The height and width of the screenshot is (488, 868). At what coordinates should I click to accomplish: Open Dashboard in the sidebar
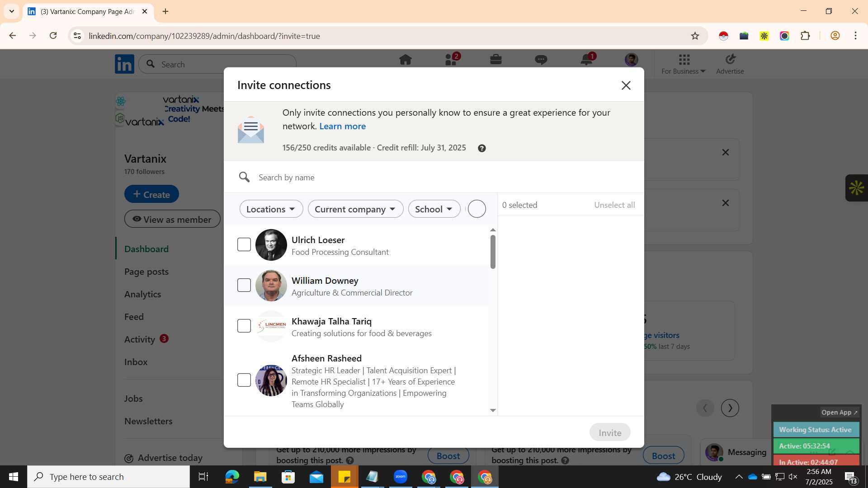(x=146, y=249)
